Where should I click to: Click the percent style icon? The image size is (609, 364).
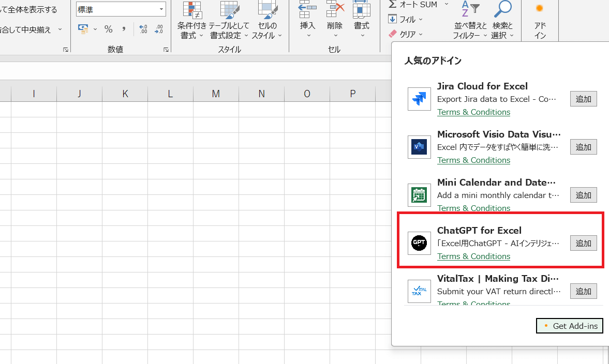pos(108,29)
